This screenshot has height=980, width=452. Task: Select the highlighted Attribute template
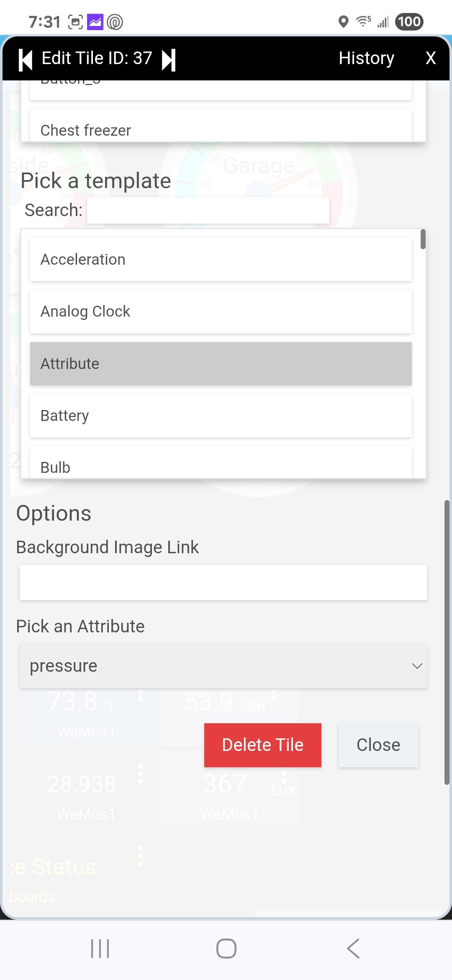[x=221, y=364]
